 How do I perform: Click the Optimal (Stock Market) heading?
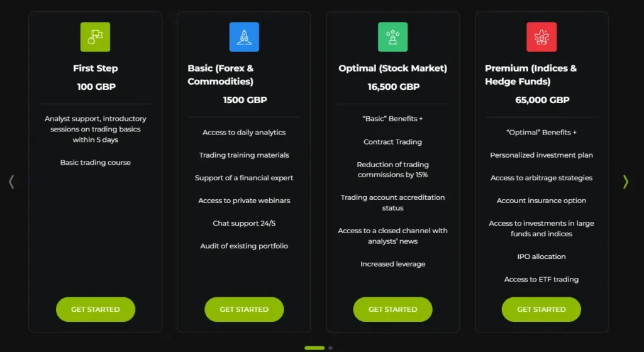392,68
